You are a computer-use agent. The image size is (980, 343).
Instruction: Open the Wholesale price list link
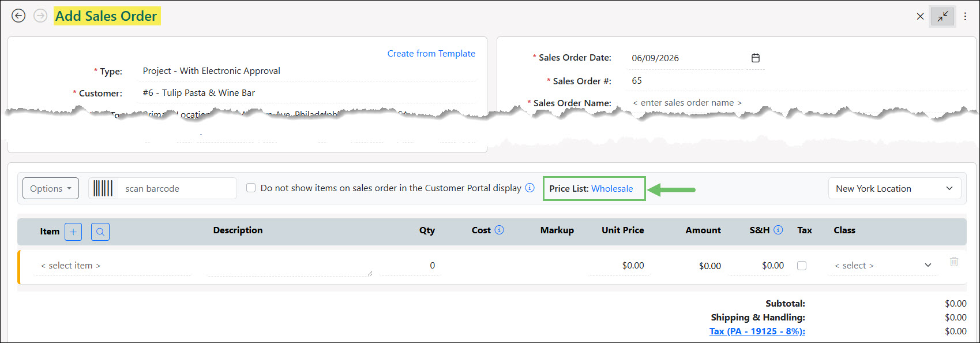pos(612,188)
